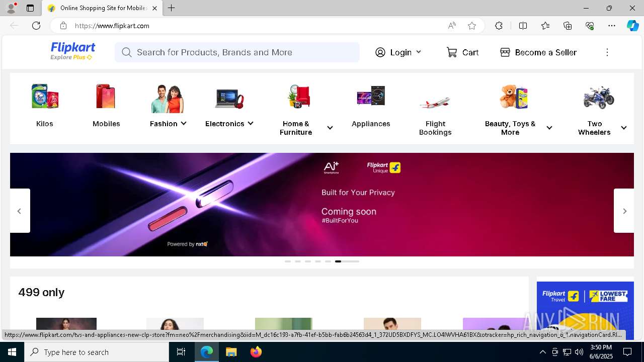The width and height of the screenshot is (644, 362).
Task: Open Read aloud in address bar
Action: [x=452, y=26]
